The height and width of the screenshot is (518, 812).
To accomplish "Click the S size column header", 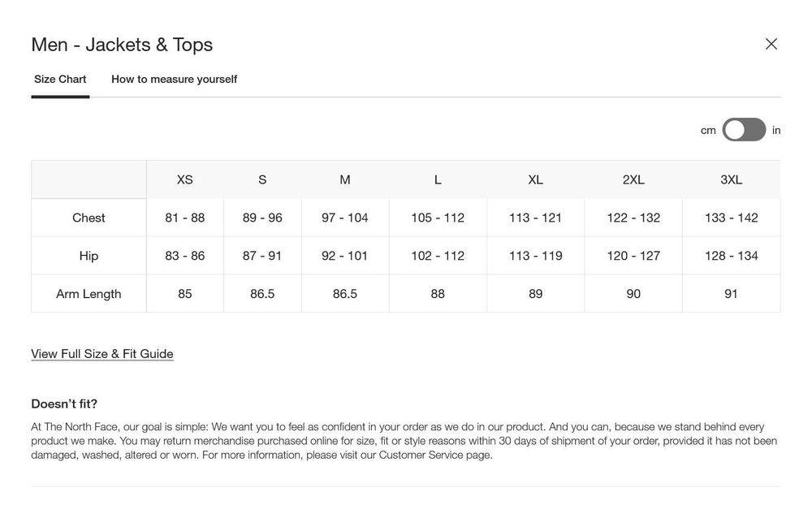I will point(262,179).
